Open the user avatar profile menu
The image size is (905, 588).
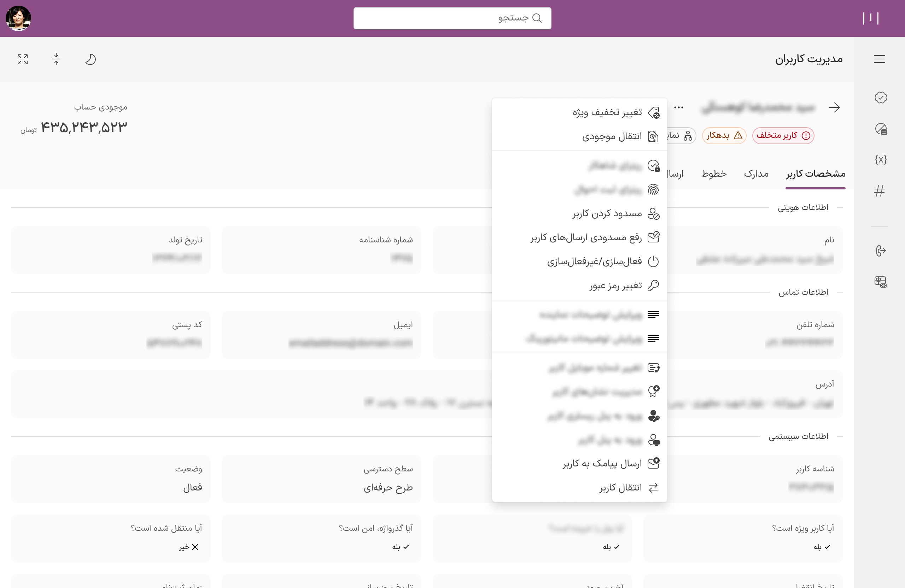pyautogui.click(x=18, y=18)
